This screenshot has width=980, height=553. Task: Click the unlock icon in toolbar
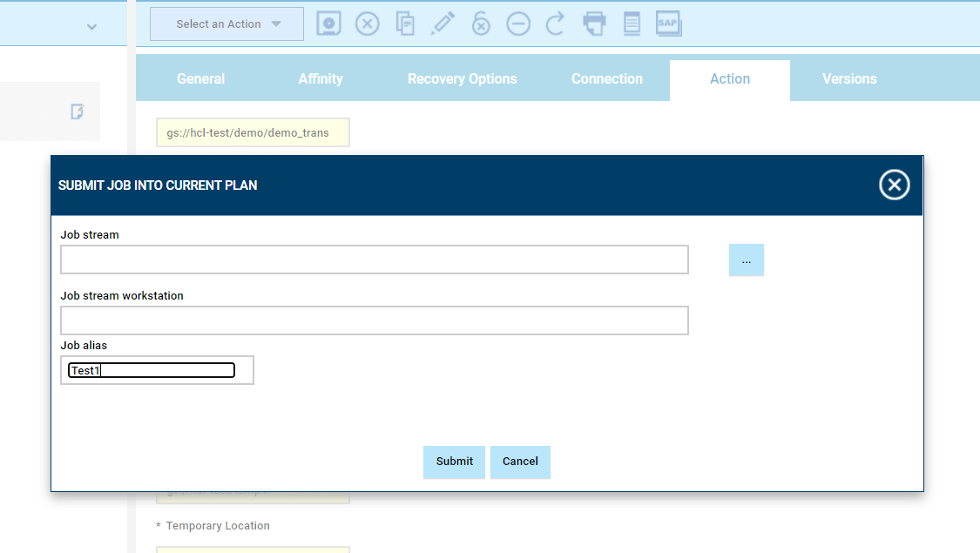[x=481, y=24]
